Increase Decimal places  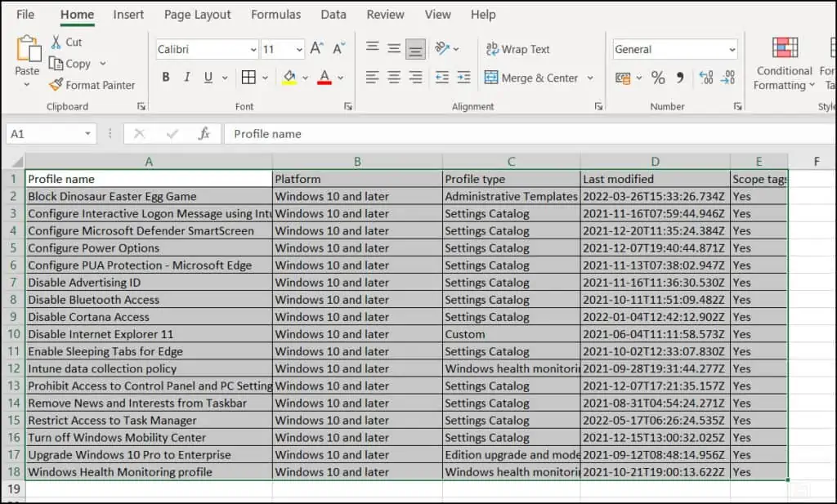pyautogui.click(x=705, y=78)
